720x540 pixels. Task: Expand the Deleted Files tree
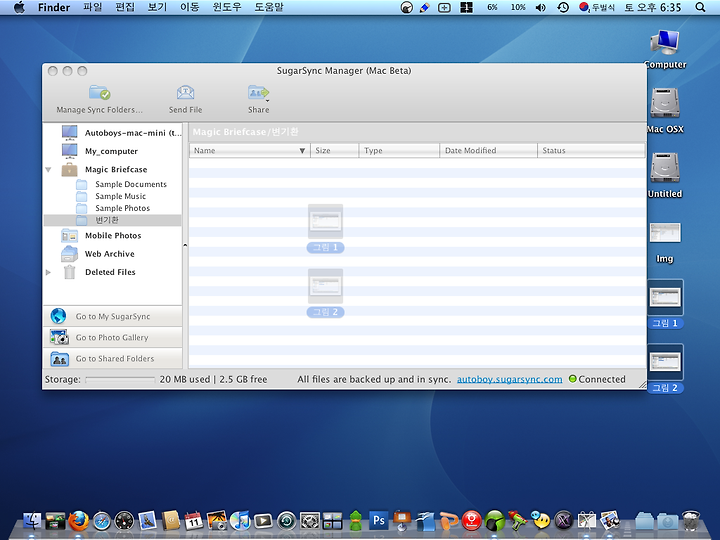[x=48, y=272]
